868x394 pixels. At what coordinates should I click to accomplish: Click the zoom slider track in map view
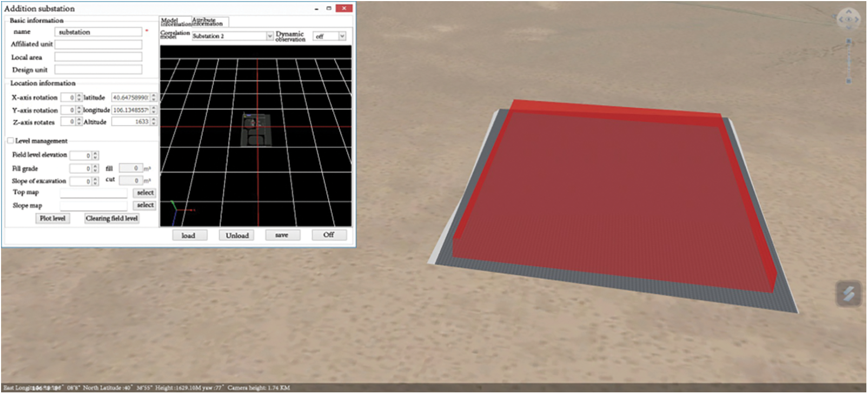[x=849, y=61]
